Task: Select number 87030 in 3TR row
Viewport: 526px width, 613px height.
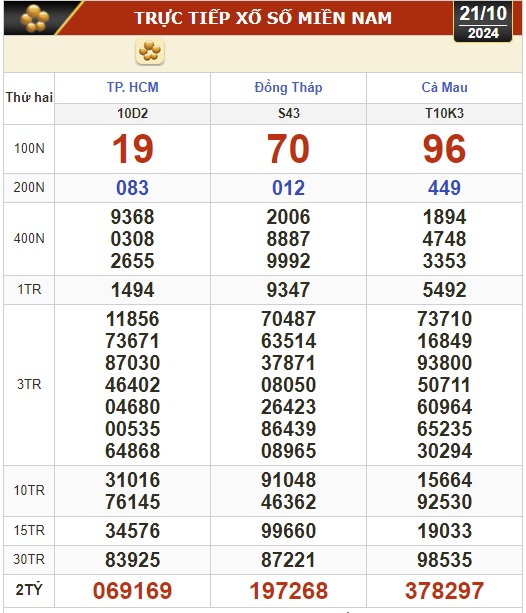Action: [x=133, y=363]
